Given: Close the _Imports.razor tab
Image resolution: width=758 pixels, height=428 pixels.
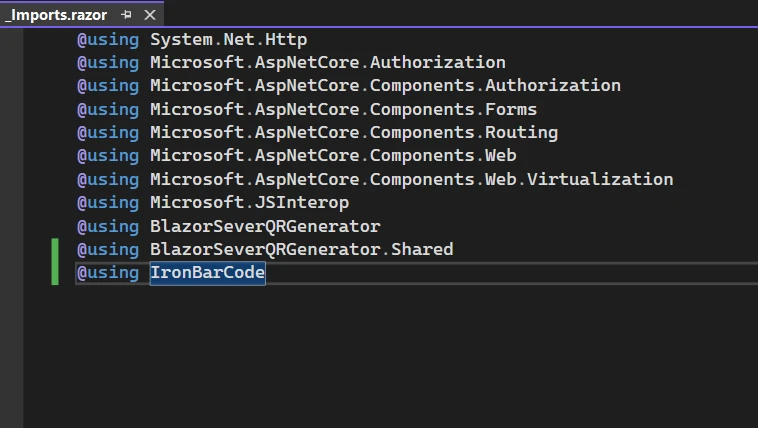Looking at the screenshot, I should coord(150,16).
